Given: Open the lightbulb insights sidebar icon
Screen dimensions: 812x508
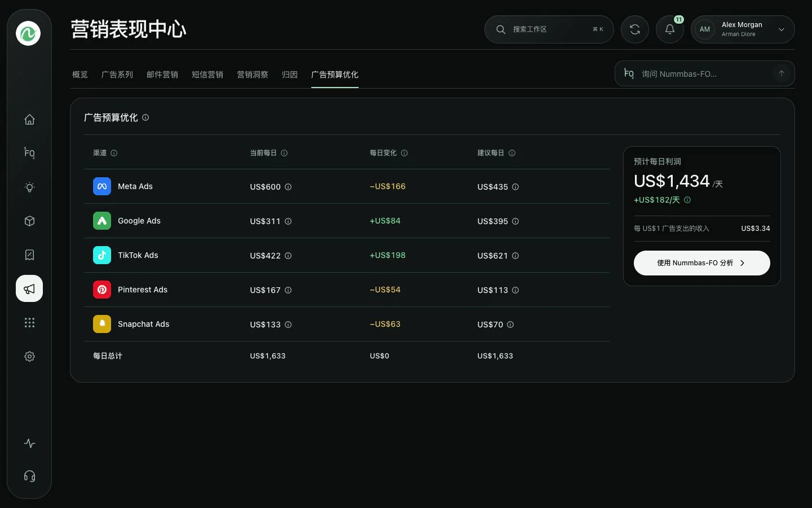Looking at the screenshot, I should 29,187.
